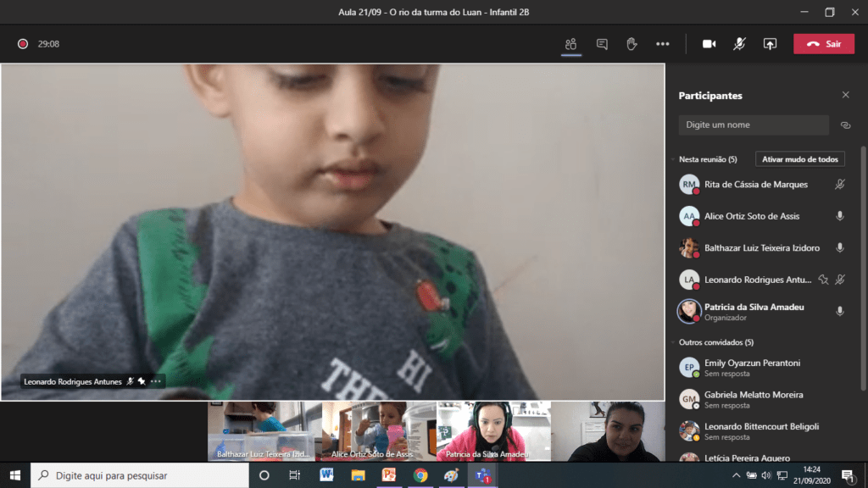Copy meeting link icon beside name field

click(845, 125)
